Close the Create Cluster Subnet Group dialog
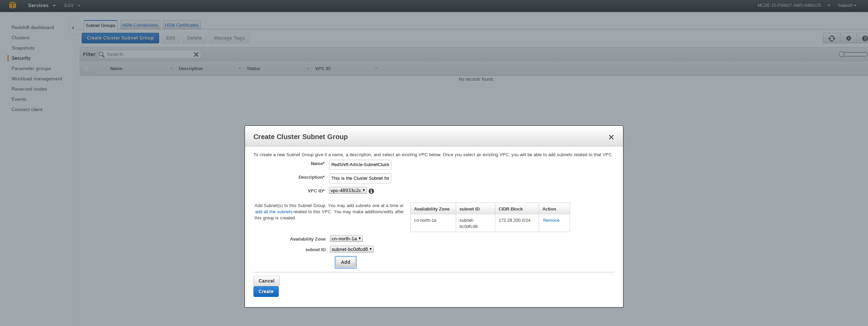Image resolution: width=868 pixels, height=326 pixels. pyautogui.click(x=611, y=137)
